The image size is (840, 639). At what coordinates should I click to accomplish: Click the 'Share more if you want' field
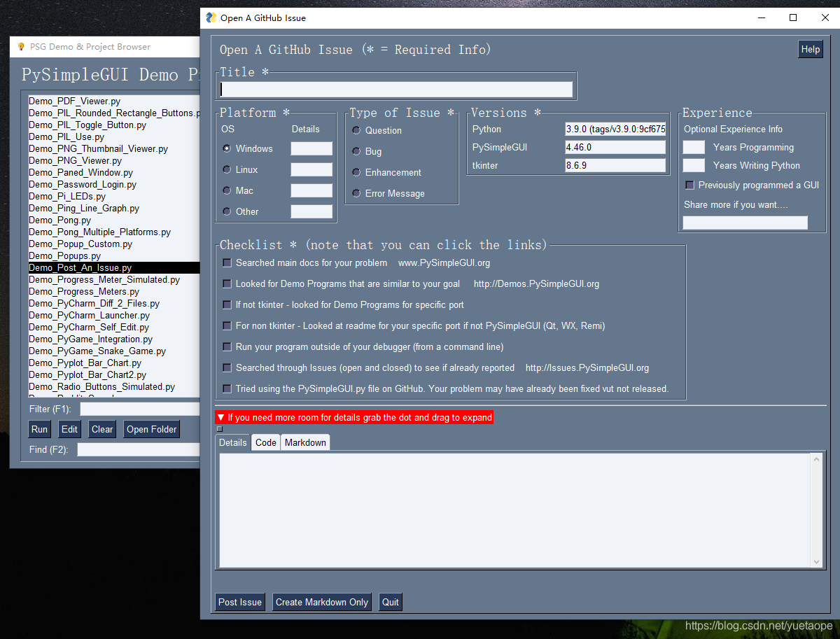745,223
